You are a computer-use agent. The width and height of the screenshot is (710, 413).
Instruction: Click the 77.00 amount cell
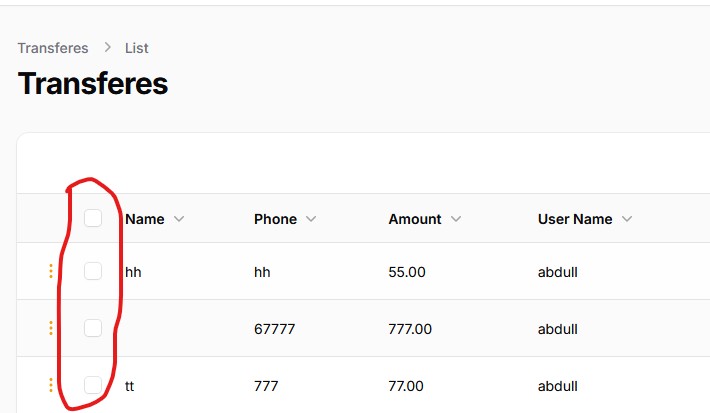coord(406,385)
